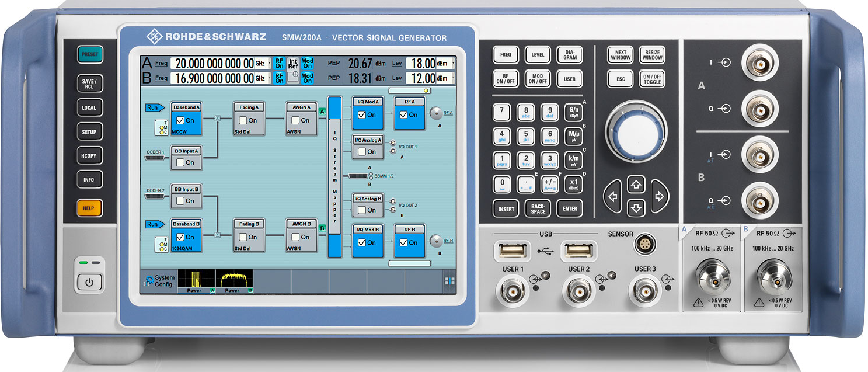Open System Config from the taskbar
Screen dimensions: 868x372
click(x=159, y=281)
